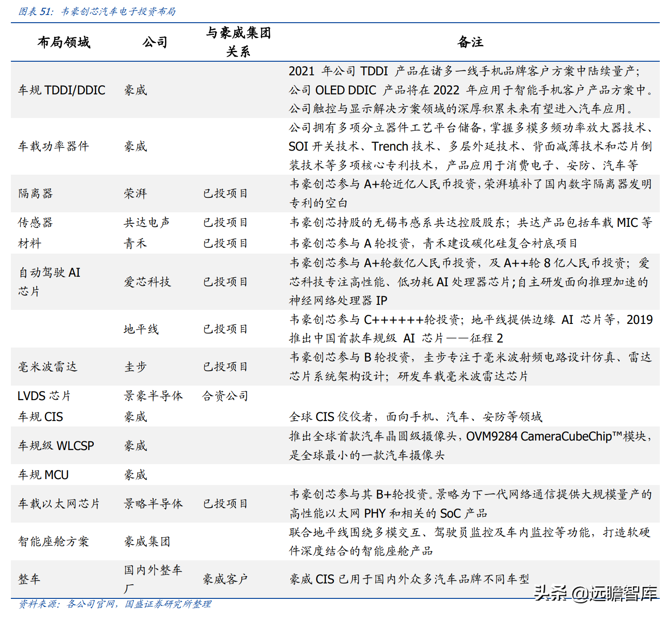Screen dimensions: 672x617
Task: Click the company name '豪威集团'
Action: pos(147,541)
